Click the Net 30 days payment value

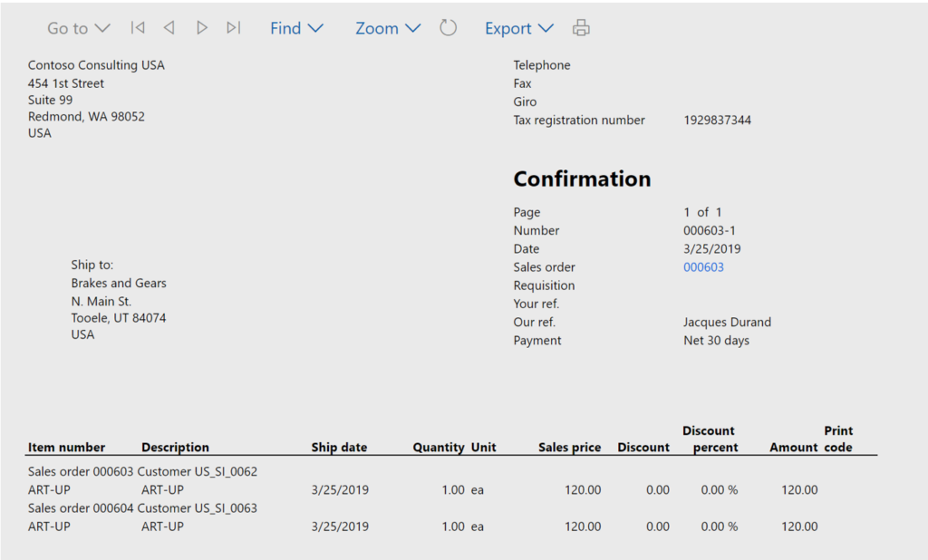click(716, 341)
